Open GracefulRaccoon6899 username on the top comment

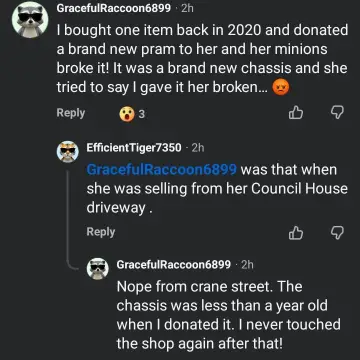point(114,8)
